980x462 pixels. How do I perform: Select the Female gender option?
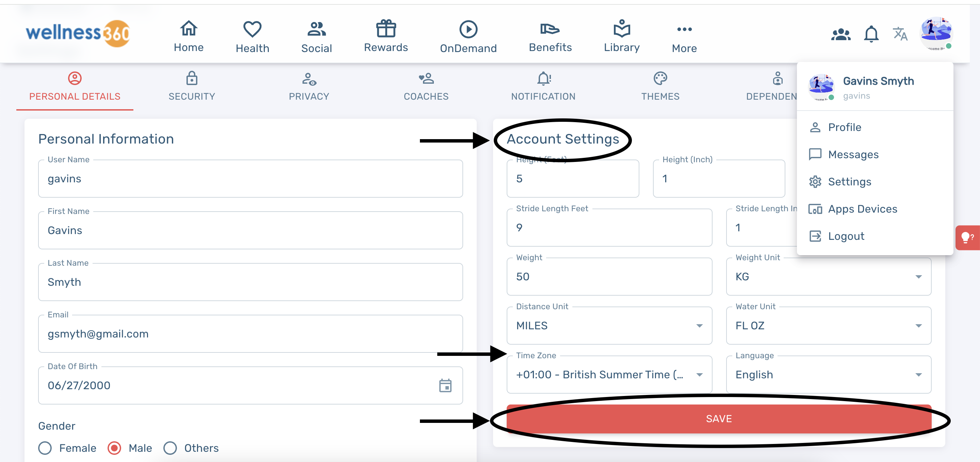pos(45,448)
